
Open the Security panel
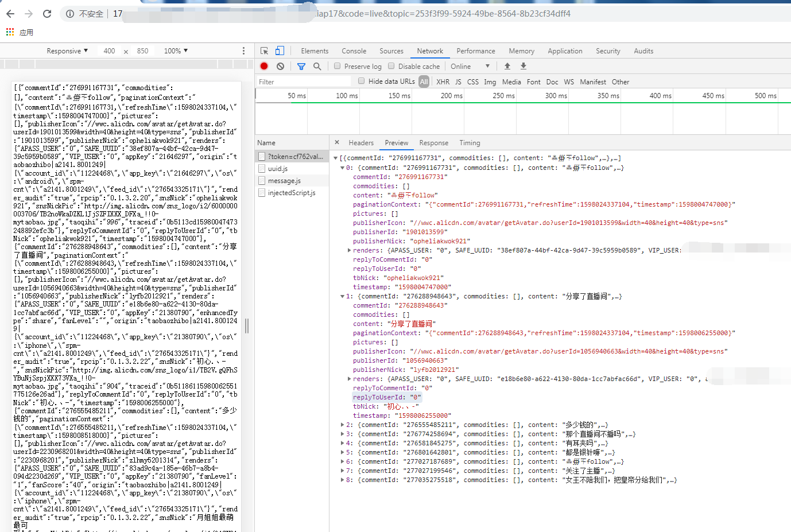coord(608,51)
